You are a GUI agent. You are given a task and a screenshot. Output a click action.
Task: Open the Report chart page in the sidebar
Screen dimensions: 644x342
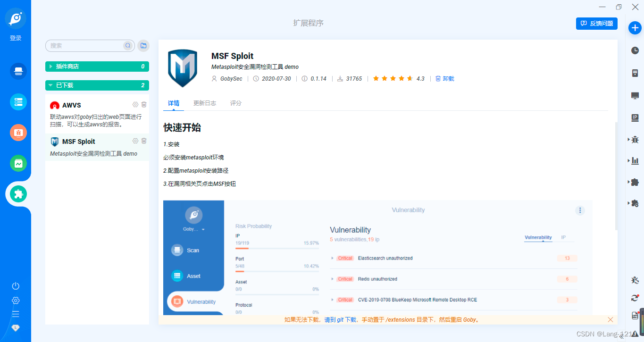coord(18,163)
